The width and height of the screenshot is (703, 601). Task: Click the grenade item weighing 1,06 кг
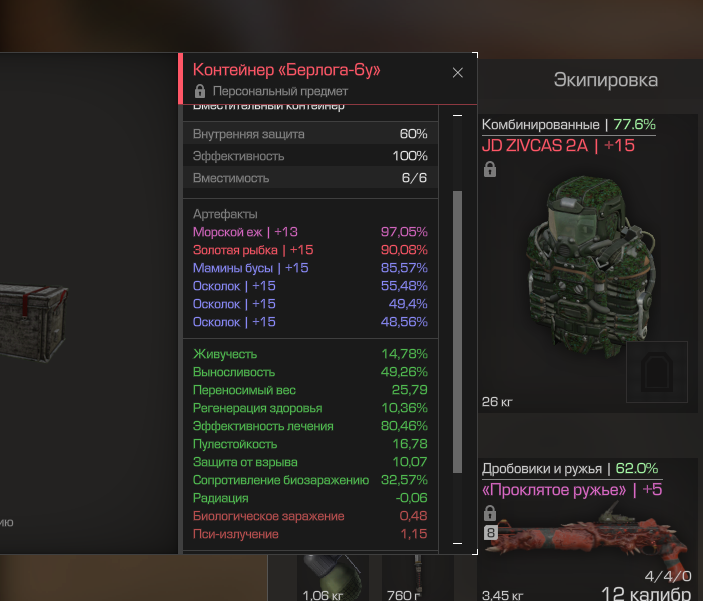point(333,578)
